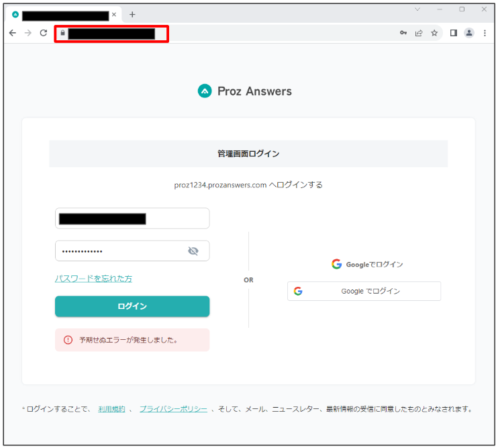498x448 pixels.
Task: Toggle the browser side panel icon
Action: pos(454,33)
